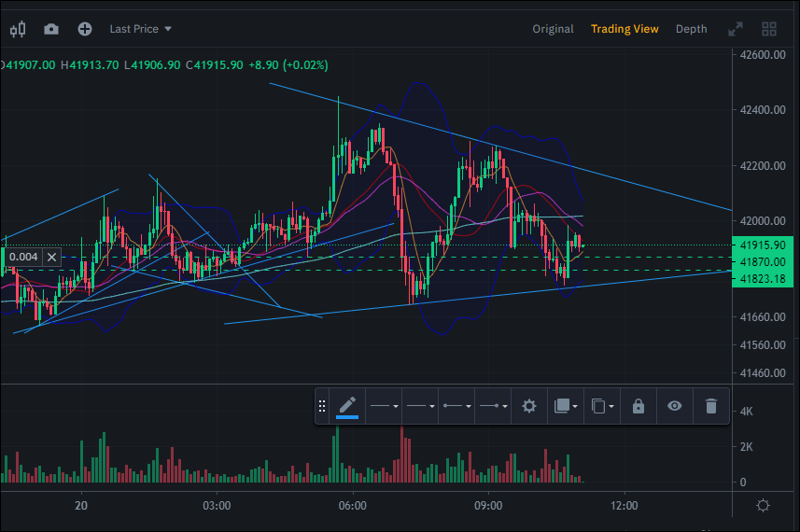Viewport: 800px width, 532px height.
Task: Open the second plain line dropdown
Action: click(x=420, y=406)
